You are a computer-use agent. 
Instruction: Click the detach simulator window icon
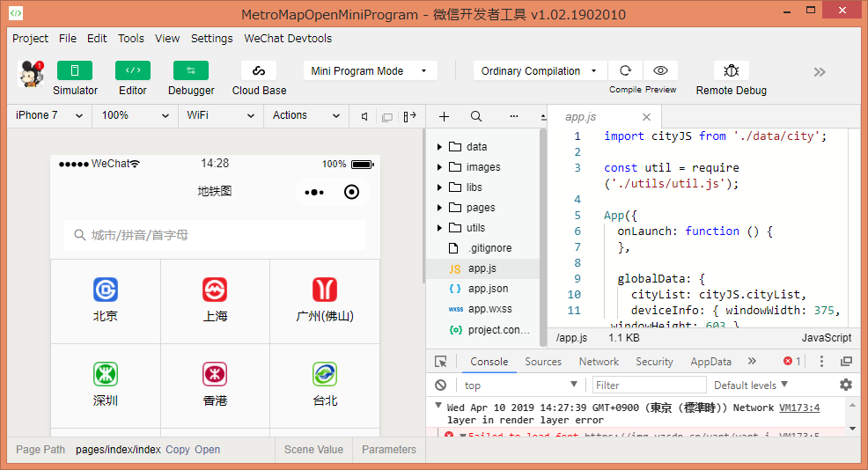point(387,117)
